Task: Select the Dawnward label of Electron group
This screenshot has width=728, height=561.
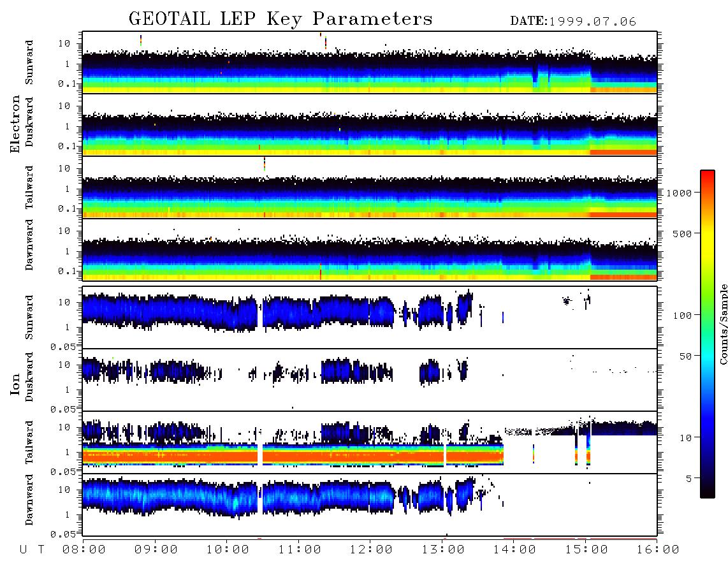Action: point(29,245)
